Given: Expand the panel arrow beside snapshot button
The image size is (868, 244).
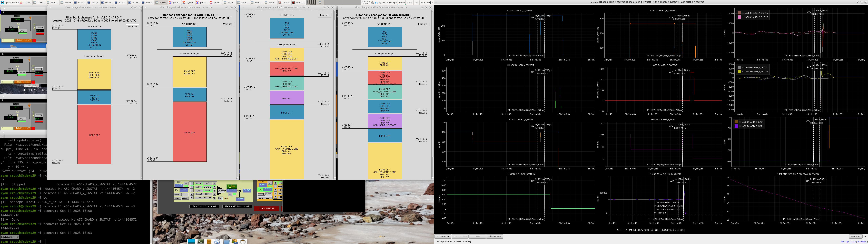Looking at the screenshot, I should click(865, 237).
